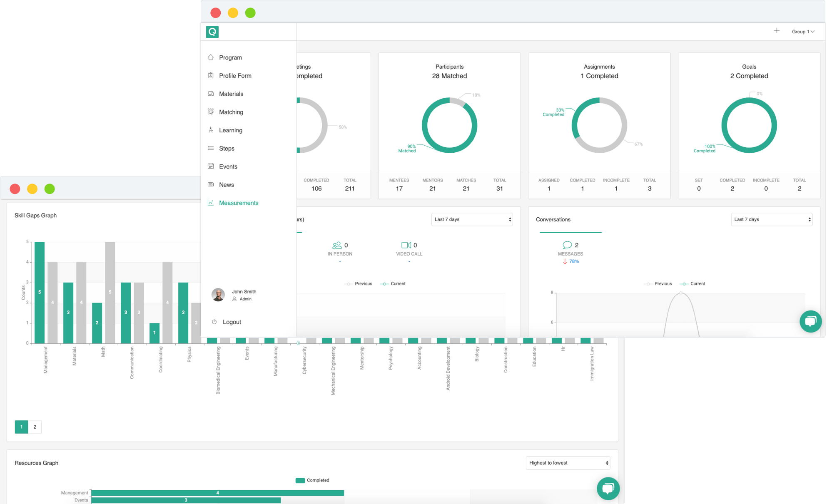Expand the Group 1 dropdown
The image size is (827, 504).
pos(803,32)
